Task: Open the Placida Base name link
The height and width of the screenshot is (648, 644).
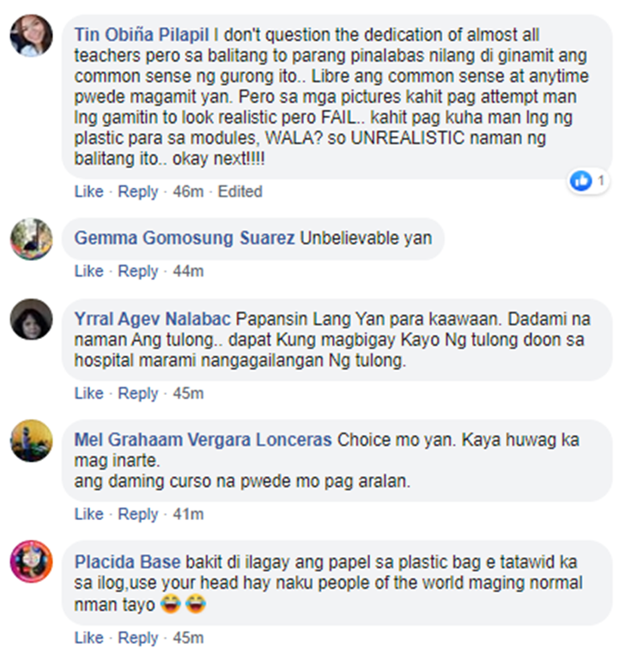Action: [128, 562]
